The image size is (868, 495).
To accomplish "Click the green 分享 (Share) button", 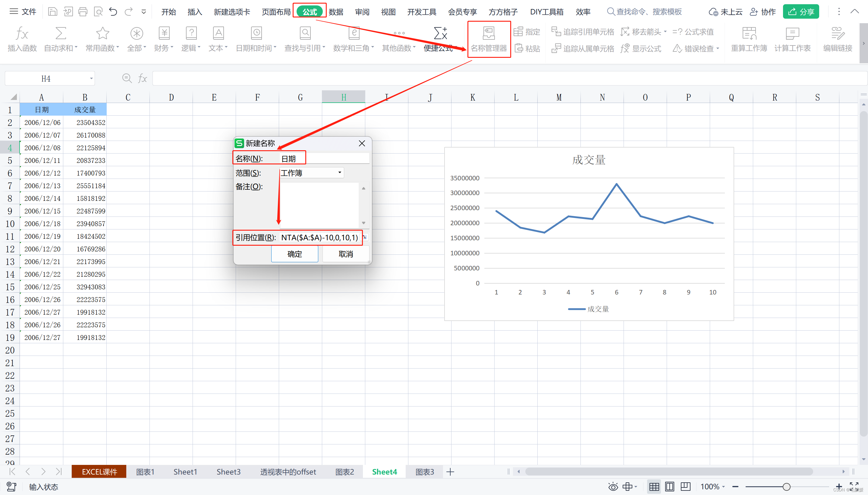I will (x=800, y=11).
